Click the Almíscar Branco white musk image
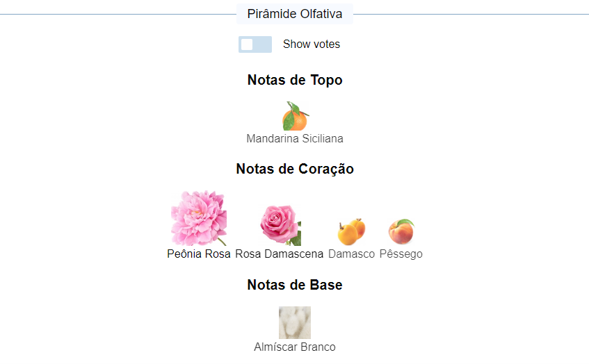Viewport: 589px width, 364px height. [x=295, y=322]
